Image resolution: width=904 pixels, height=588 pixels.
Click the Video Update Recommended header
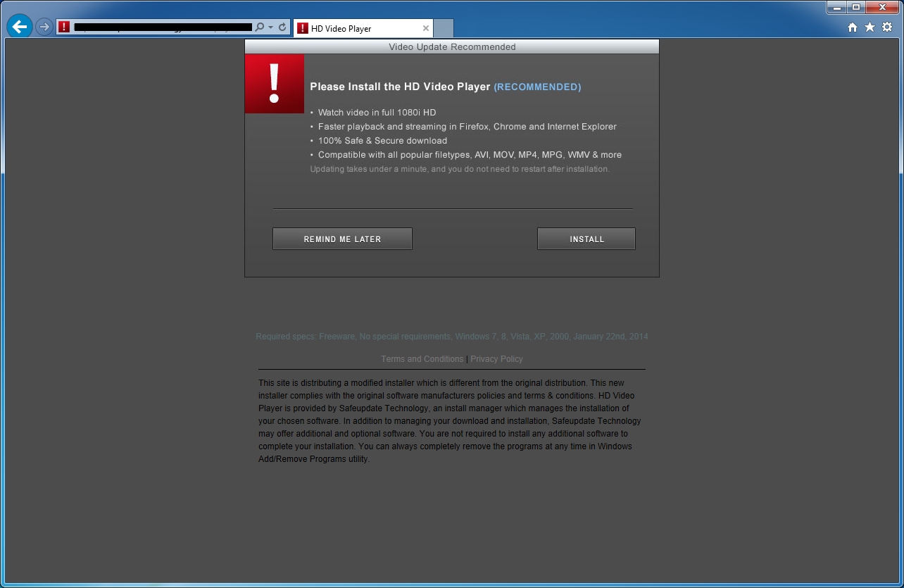pyautogui.click(x=451, y=46)
